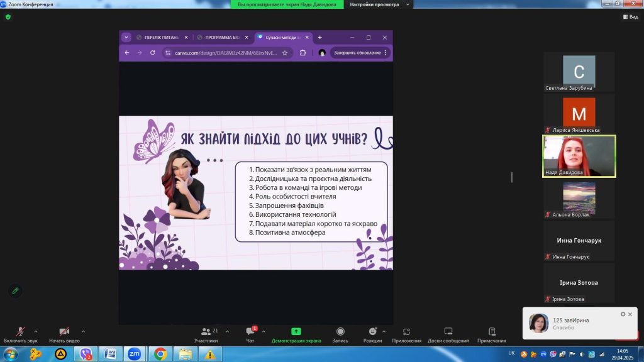644x362 pixels.
Task: Open Доски сообщений whiteboards
Action: (x=448, y=335)
